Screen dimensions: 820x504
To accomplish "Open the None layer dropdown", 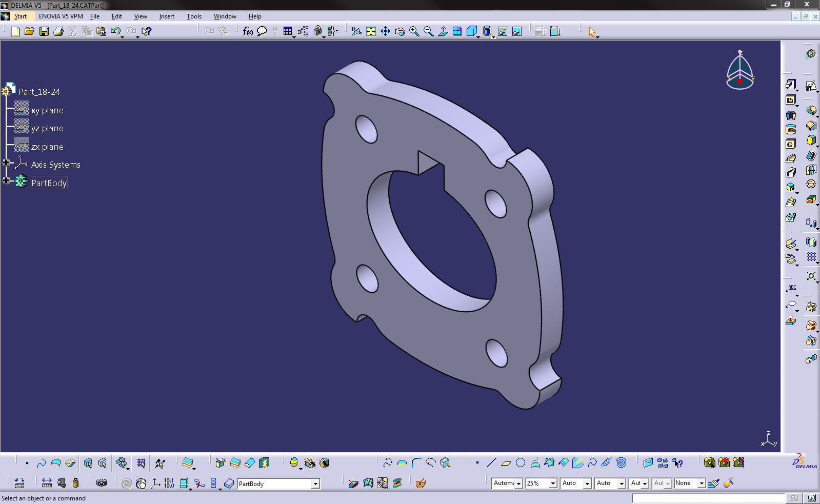I will pyautogui.click(x=702, y=483).
